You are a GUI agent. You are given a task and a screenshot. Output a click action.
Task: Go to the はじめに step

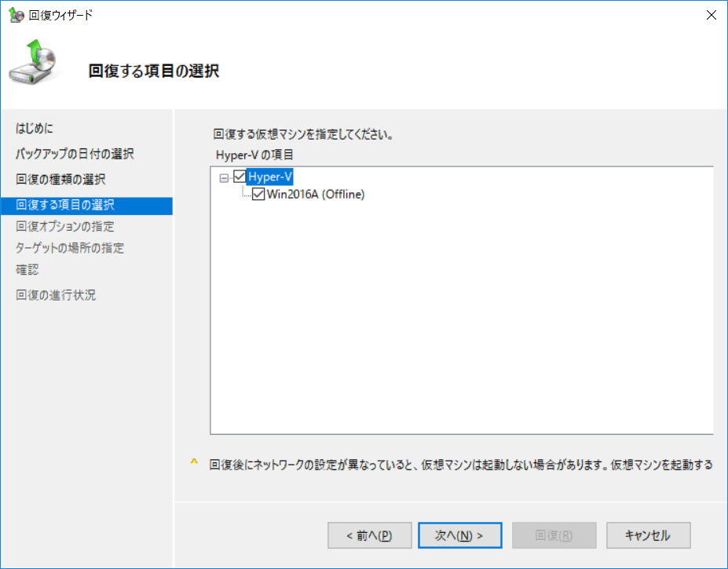35,128
